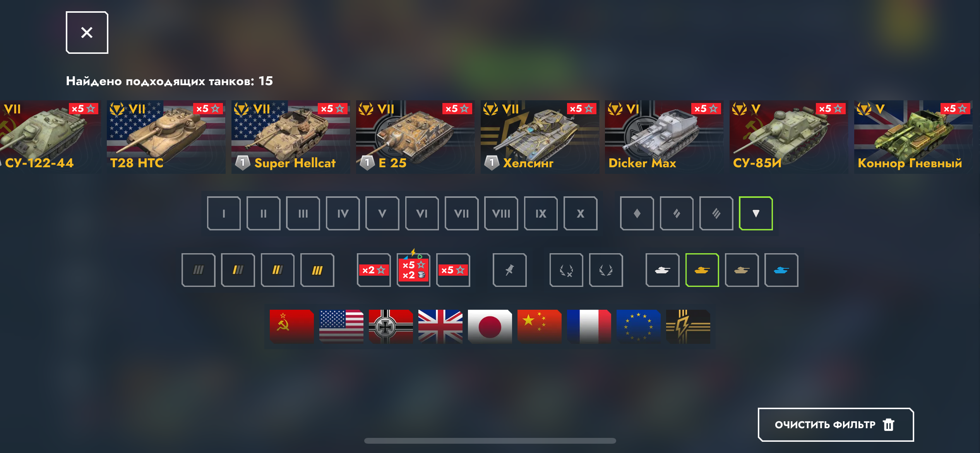This screenshot has height=453, width=980.
Task: Click the Очистить фильтр button
Action: (836, 425)
